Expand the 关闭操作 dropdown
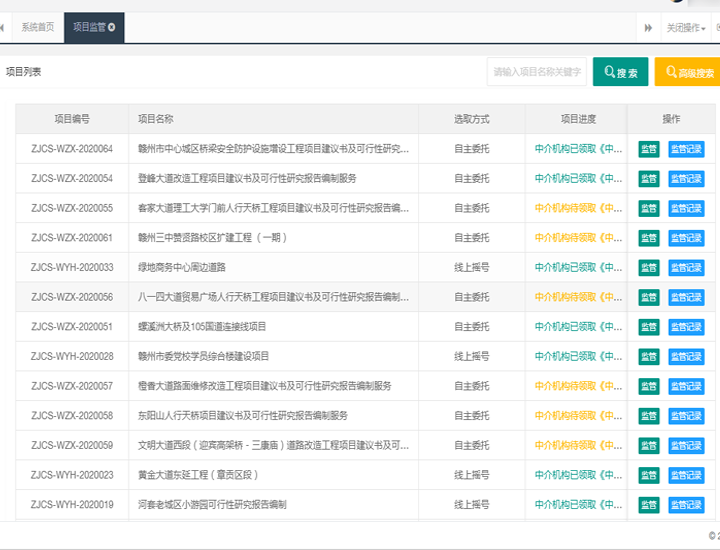720x550 pixels. pos(686,28)
